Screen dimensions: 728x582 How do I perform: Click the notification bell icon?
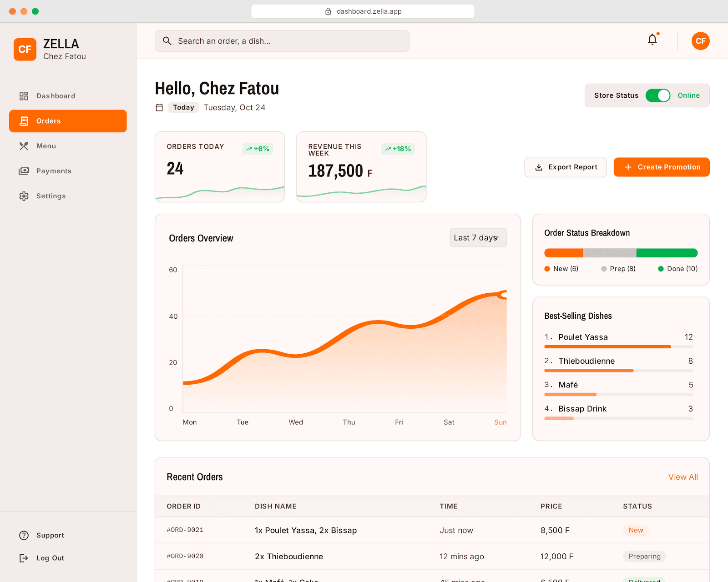(652, 40)
